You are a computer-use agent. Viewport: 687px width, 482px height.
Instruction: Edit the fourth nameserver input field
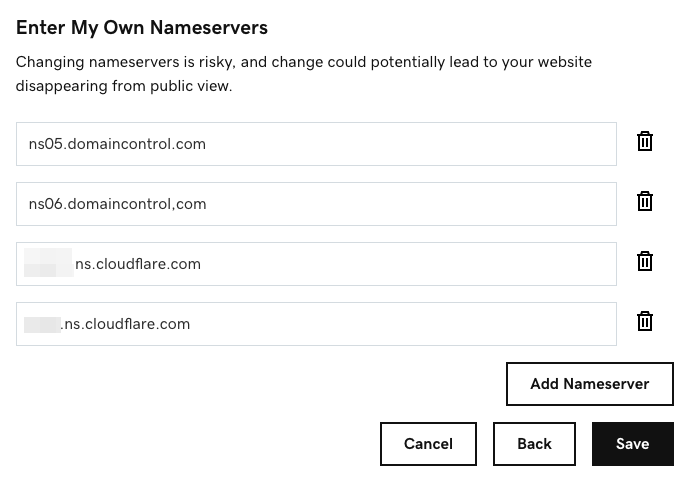coord(316,324)
